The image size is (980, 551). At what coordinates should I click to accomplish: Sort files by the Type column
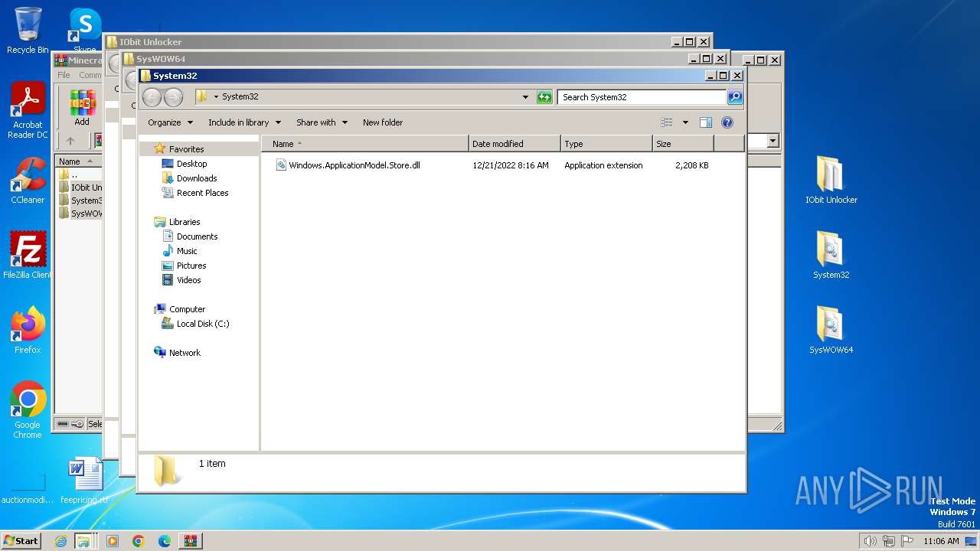(606, 144)
